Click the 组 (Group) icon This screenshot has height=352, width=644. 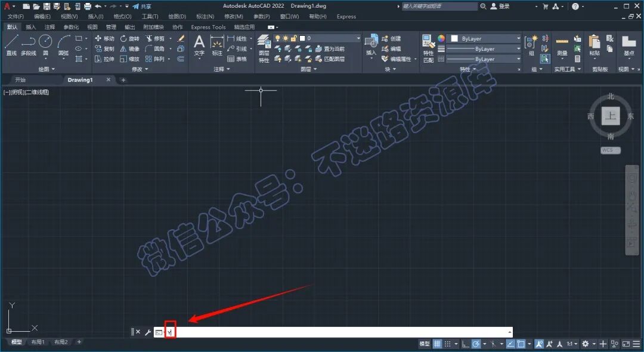click(x=531, y=45)
